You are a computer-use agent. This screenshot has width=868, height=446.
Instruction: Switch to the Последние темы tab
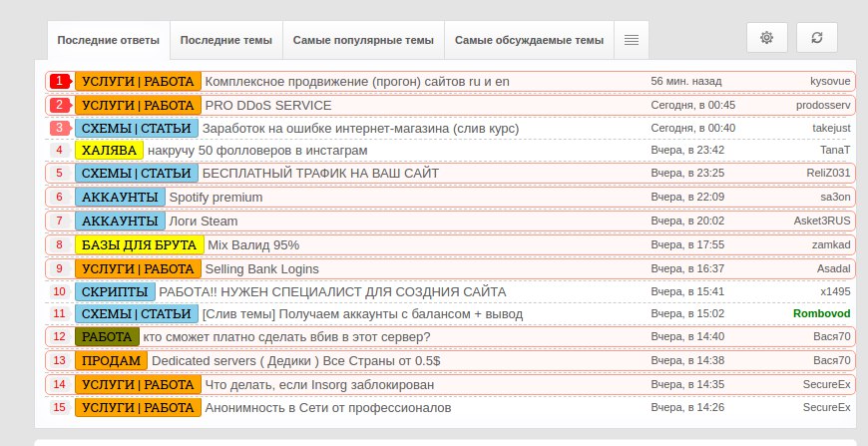225,41
